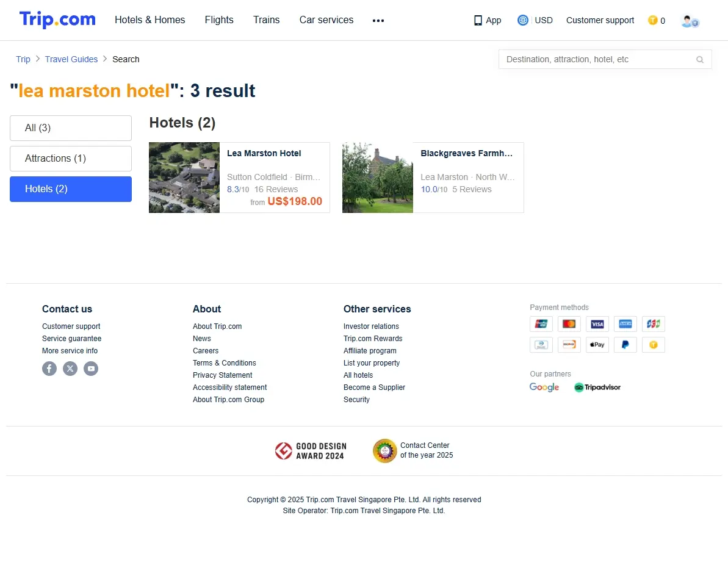Open the Privacy Statement link

(x=222, y=375)
